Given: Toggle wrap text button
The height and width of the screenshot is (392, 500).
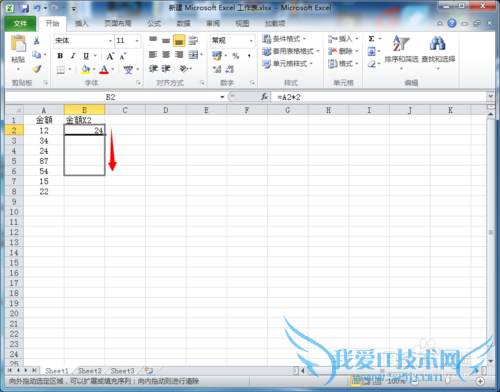Looking at the screenshot, I should click(193, 40).
